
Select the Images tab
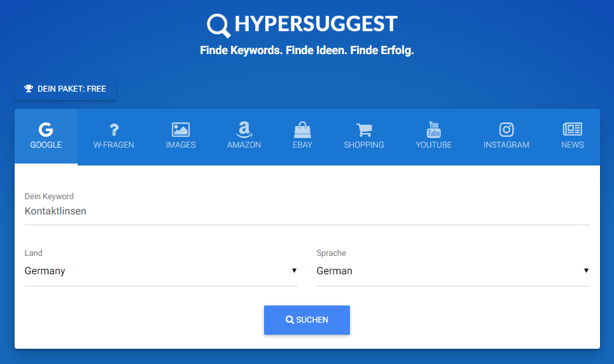point(181,137)
